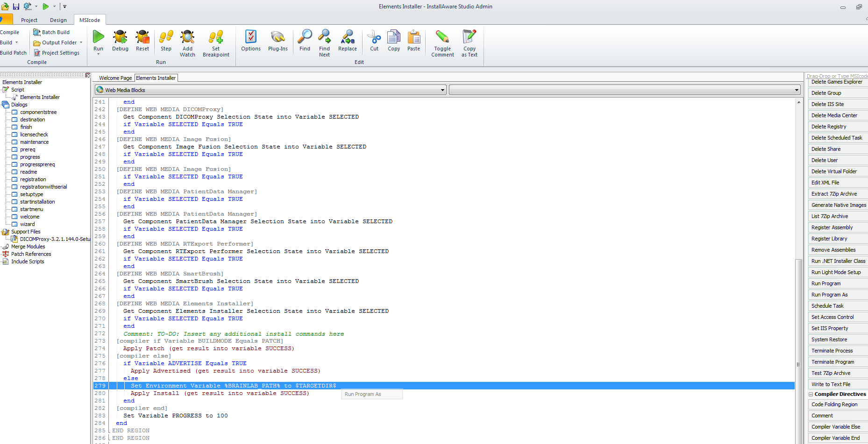Open the Include Scripts node
This screenshot has width=868, height=444.
(28, 261)
